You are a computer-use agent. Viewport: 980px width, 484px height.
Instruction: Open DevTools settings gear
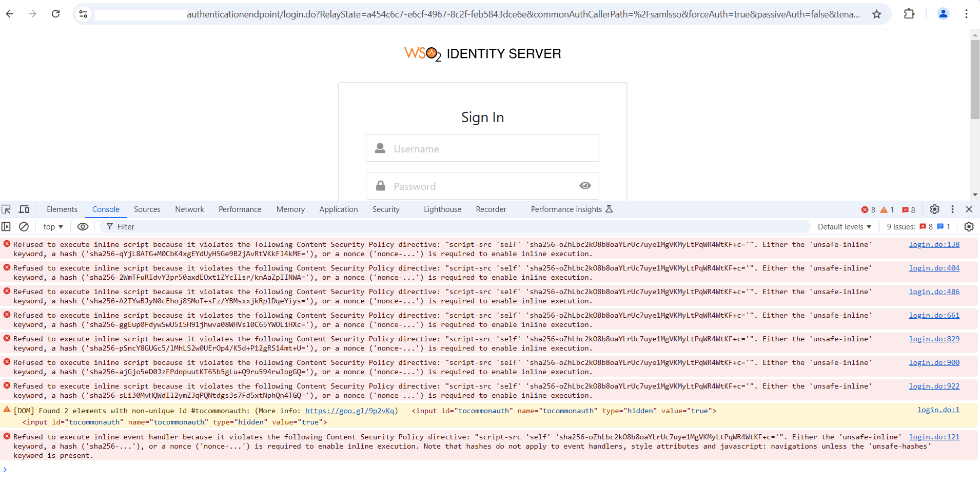click(934, 209)
